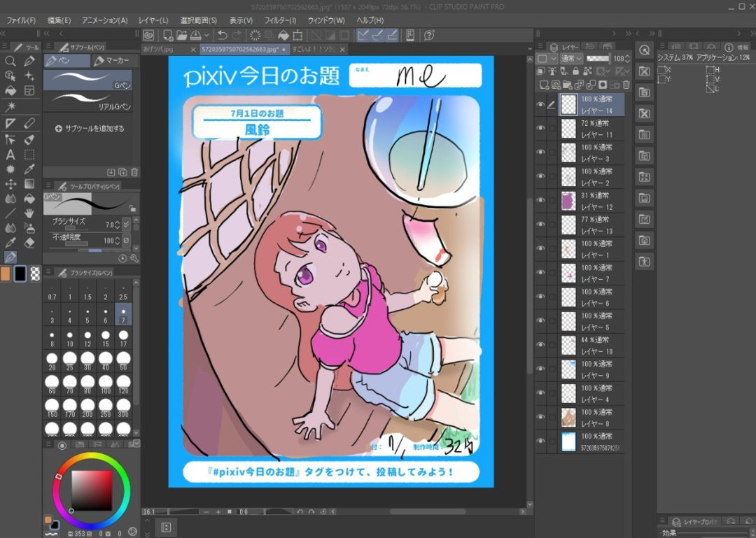756x538 pixels.
Task: Click the orange main color swatch
Action: 6,274
